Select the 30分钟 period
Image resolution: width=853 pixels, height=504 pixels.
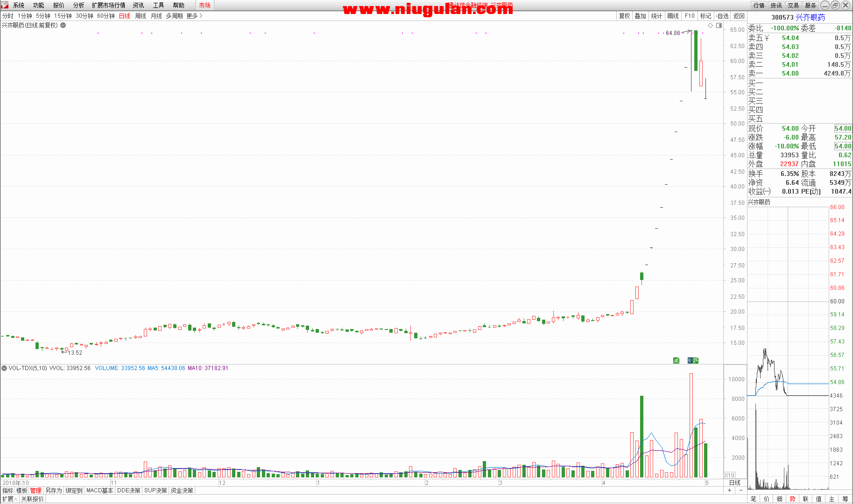point(85,16)
